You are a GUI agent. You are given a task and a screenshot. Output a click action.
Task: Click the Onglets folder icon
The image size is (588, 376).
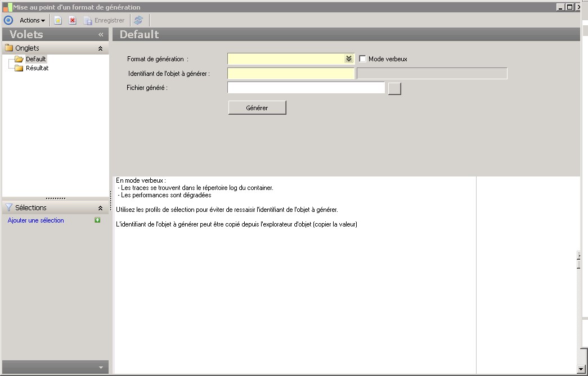pyautogui.click(x=9, y=48)
